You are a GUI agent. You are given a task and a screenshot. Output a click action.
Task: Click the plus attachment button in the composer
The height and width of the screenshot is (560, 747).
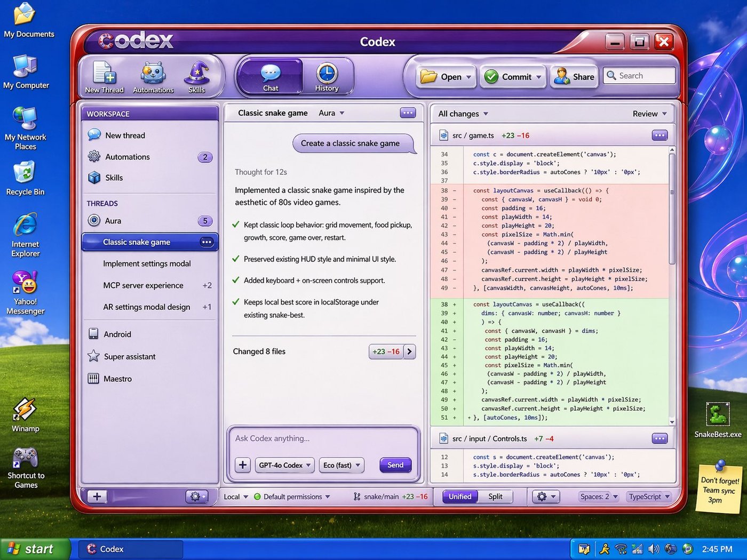(x=243, y=465)
